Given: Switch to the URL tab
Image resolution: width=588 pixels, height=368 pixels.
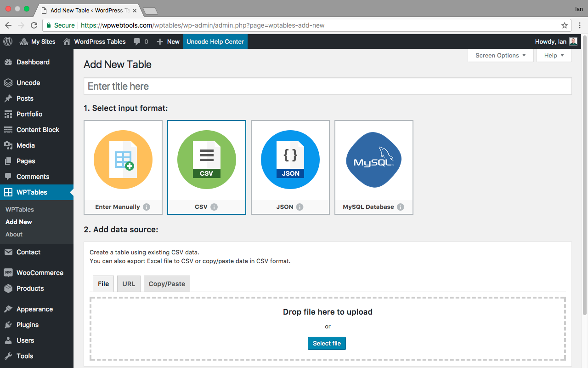Looking at the screenshot, I should coord(129,284).
